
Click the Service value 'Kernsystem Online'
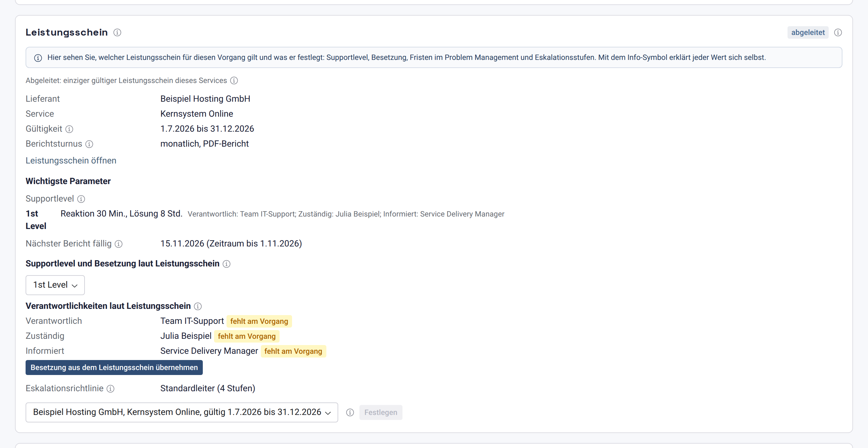[x=197, y=114]
